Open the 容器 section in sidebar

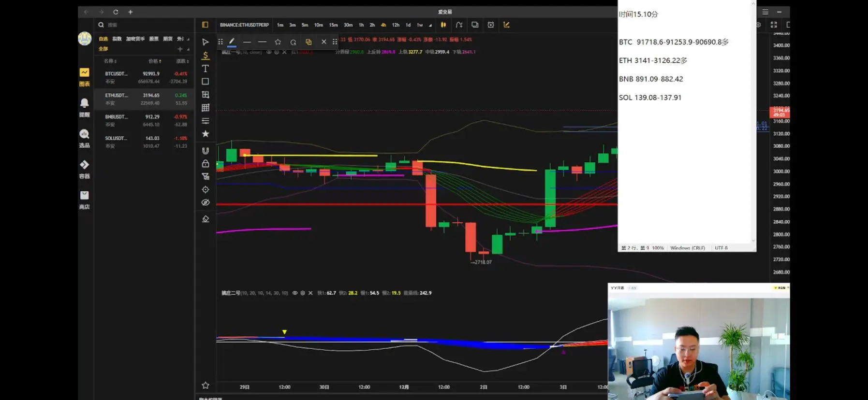tap(84, 169)
